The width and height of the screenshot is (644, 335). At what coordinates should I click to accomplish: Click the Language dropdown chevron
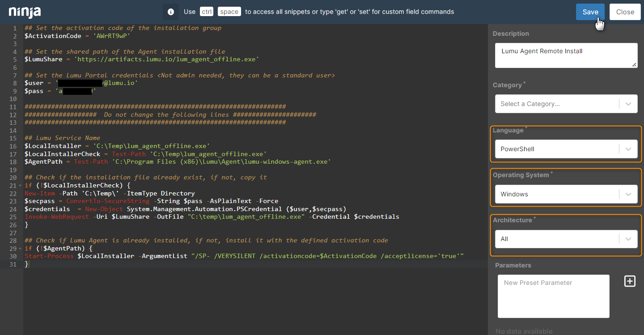[x=628, y=148]
